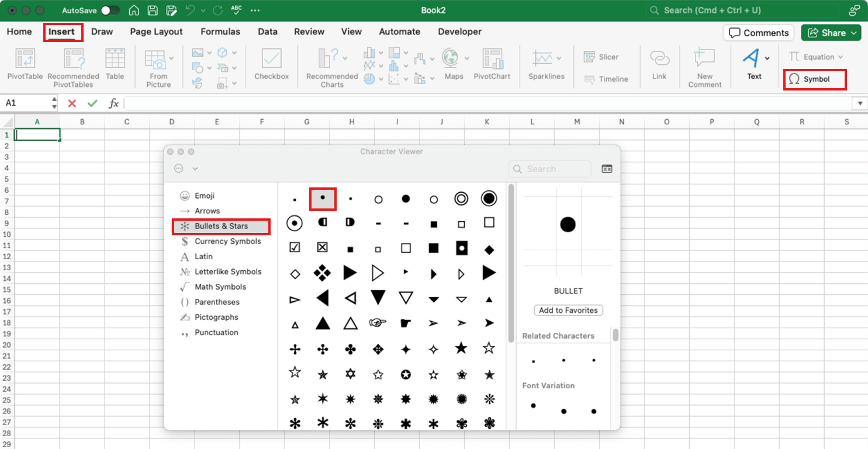This screenshot has width=868, height=449.
Task: Toggle the AutoSave switch
Action: click(x=110, y=11)
